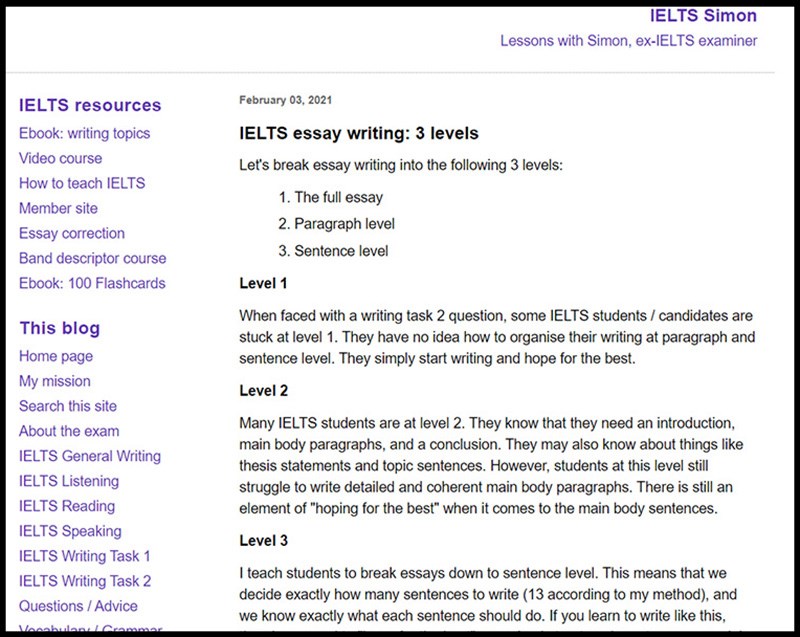The image size is (800, 637).
Task: Open Band descriptor course link
Action: 92,258
